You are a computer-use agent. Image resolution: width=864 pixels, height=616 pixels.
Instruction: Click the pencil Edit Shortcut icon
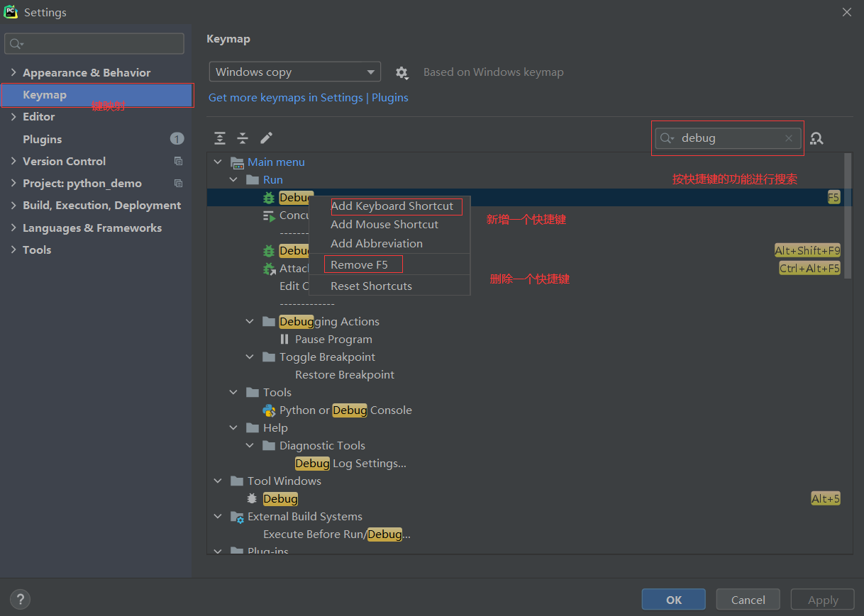point(266,138)
